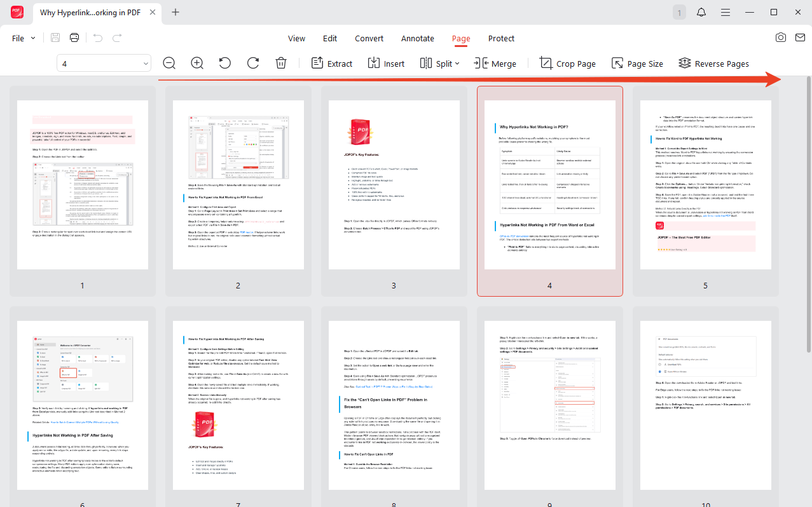Open a new tab with plus icon

tap(175, 12)
